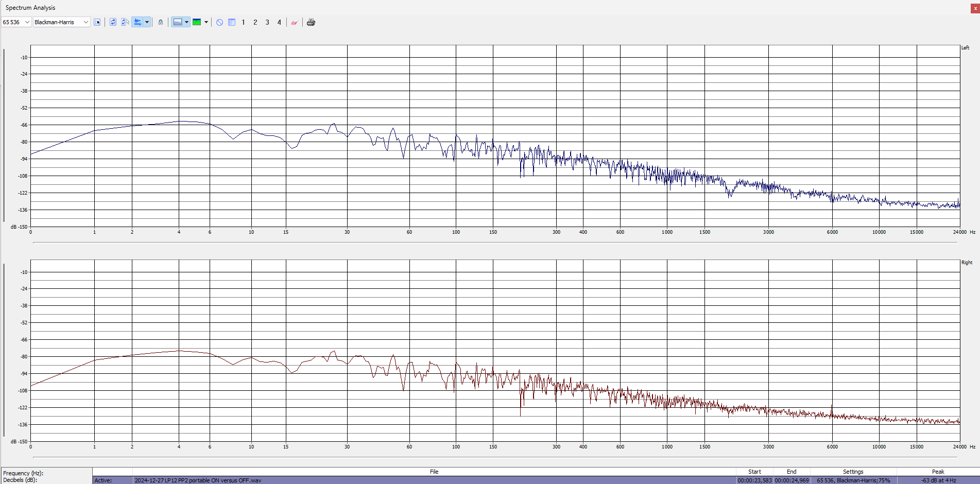Click the refresh spectrum icon
Viewport: 980px width, 484px height.
(x=113, y=22)
